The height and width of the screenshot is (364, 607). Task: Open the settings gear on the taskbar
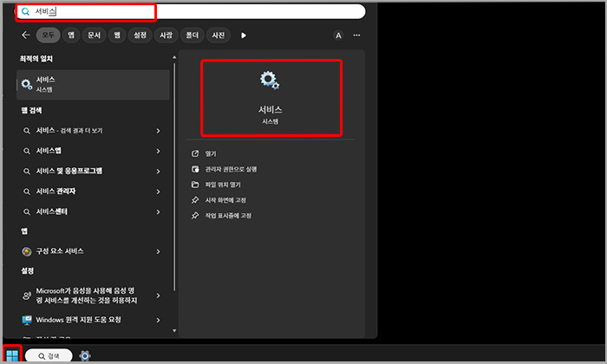85,355
